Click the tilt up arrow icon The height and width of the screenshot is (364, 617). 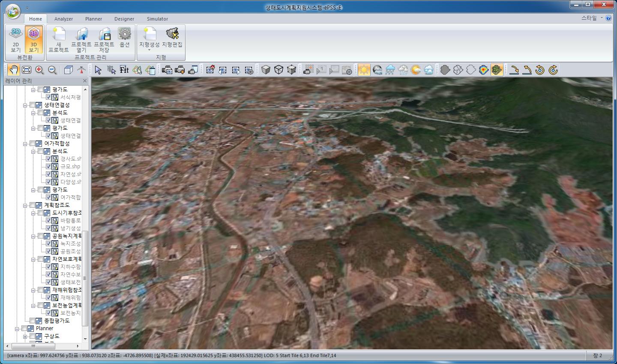(x=527, y=70)
